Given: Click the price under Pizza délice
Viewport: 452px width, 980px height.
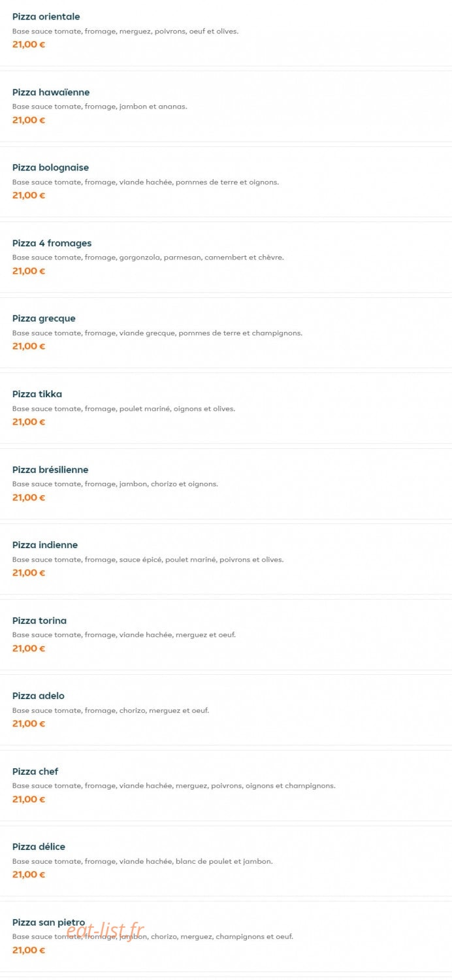Looking at the screenshot, I should [29, 874].
